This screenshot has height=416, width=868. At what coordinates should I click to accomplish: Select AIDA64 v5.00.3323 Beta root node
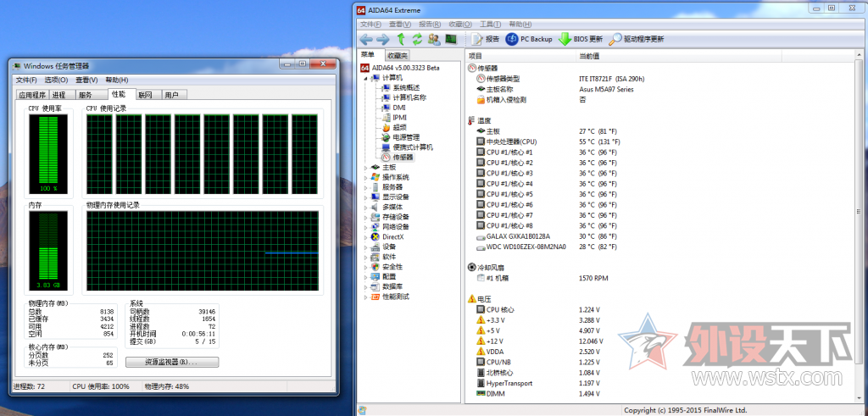coord(400,68)
